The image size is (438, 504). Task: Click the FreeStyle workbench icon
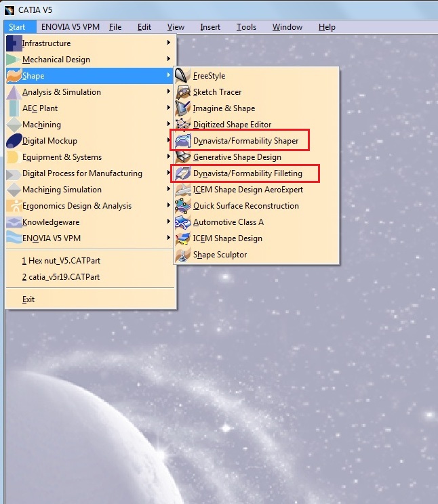(183, 76)
